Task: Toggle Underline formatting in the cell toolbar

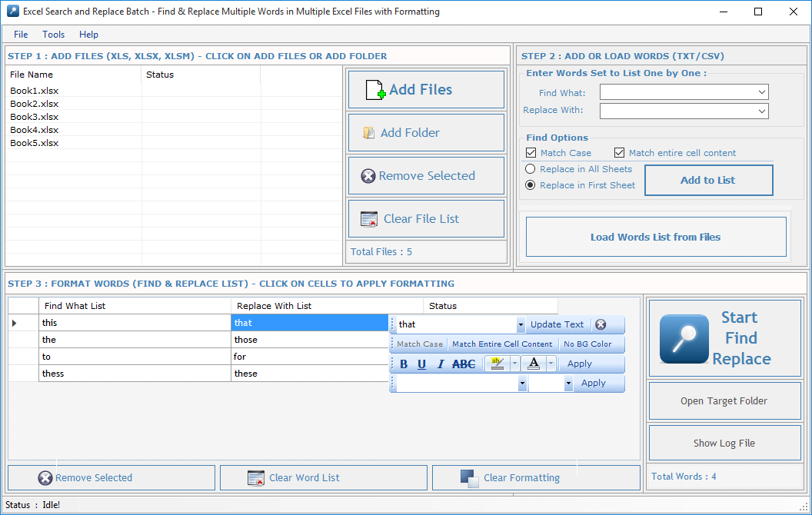Action: pos(421,364)
